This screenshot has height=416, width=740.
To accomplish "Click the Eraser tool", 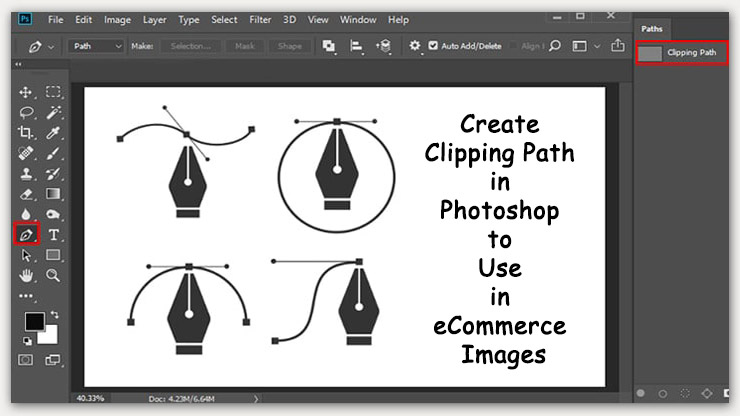I will [x=27, y=194].
